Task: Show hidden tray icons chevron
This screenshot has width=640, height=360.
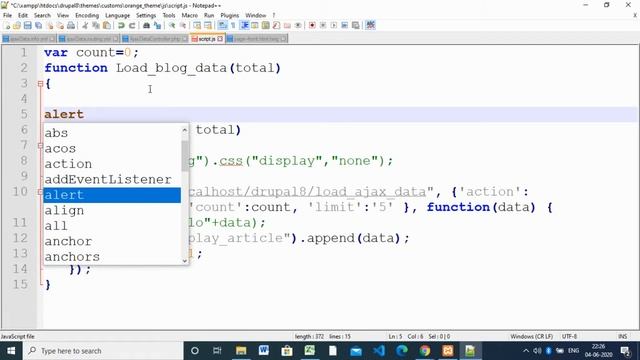Action: pos(526,351)
